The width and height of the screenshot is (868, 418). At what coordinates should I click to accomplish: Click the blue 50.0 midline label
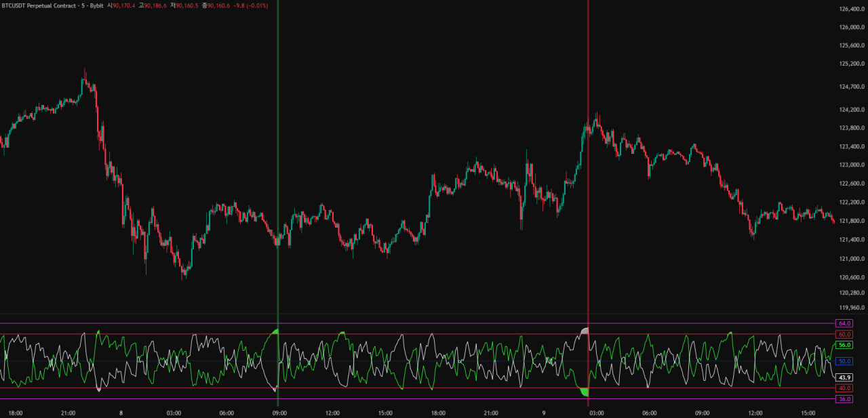point(844,361)
